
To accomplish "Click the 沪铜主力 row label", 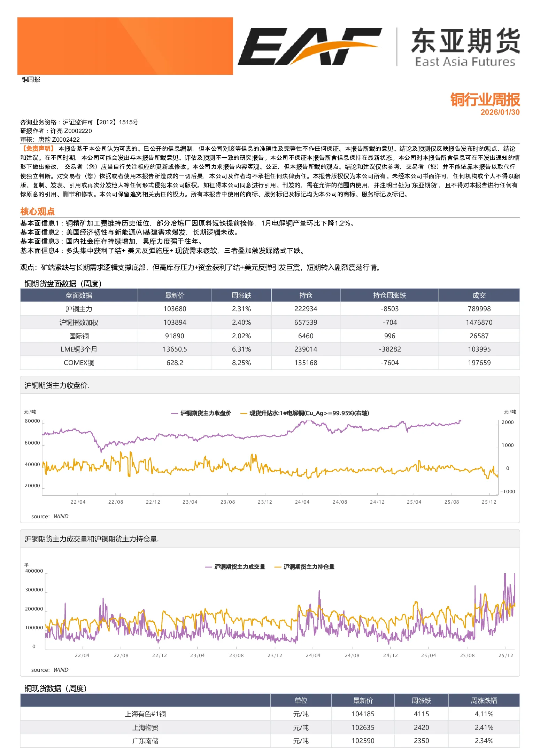I will (79, 309).
